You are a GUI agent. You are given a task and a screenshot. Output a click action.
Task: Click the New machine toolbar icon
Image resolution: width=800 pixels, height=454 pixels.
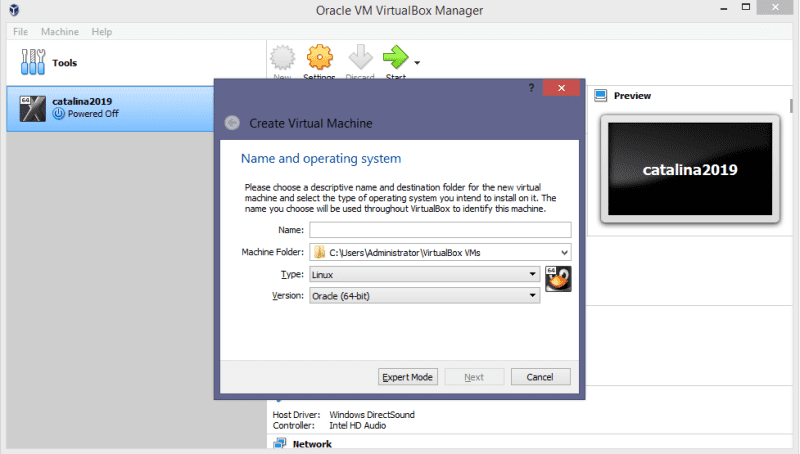283,58
